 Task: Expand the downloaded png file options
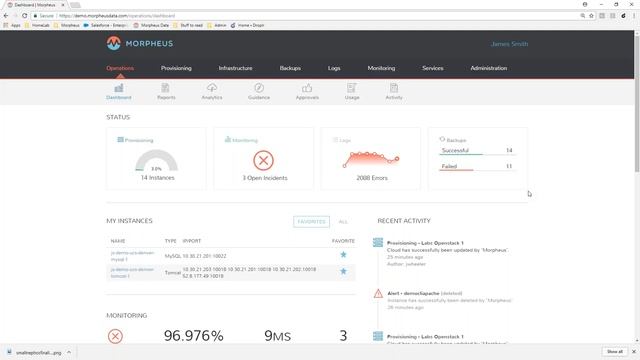[x=69, y=352]
